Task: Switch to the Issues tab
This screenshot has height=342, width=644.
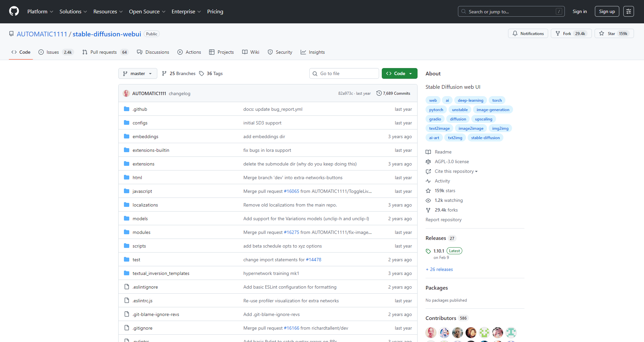Action: pos(53,52)
